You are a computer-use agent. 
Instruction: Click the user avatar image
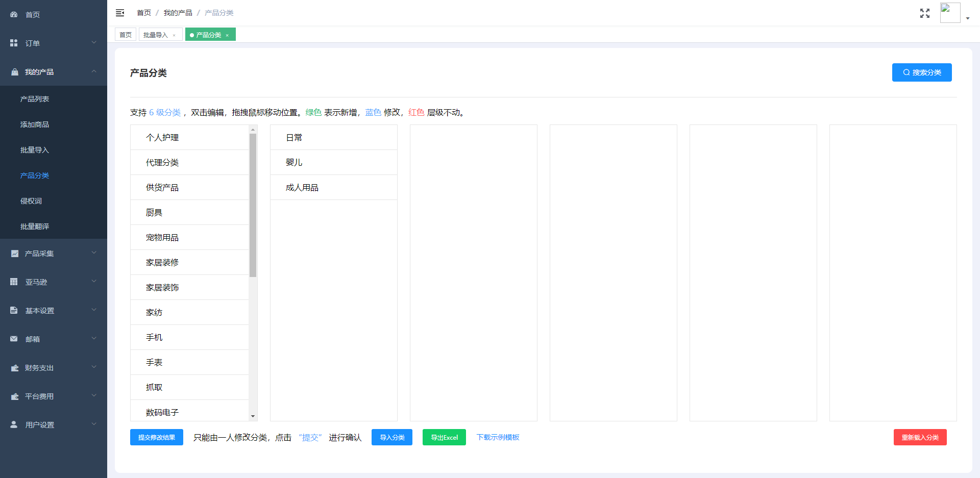(x=950, y=13)
